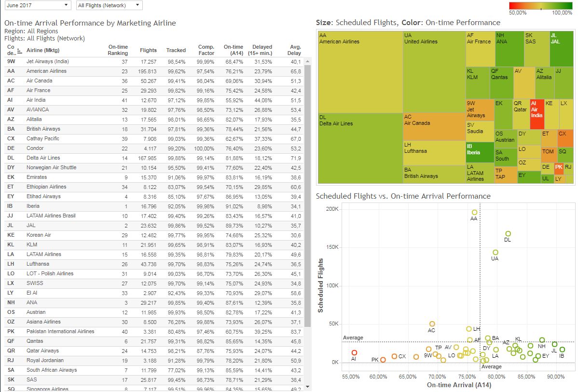Select the LATAM Airlines treemap tile

tap(480, 173)
